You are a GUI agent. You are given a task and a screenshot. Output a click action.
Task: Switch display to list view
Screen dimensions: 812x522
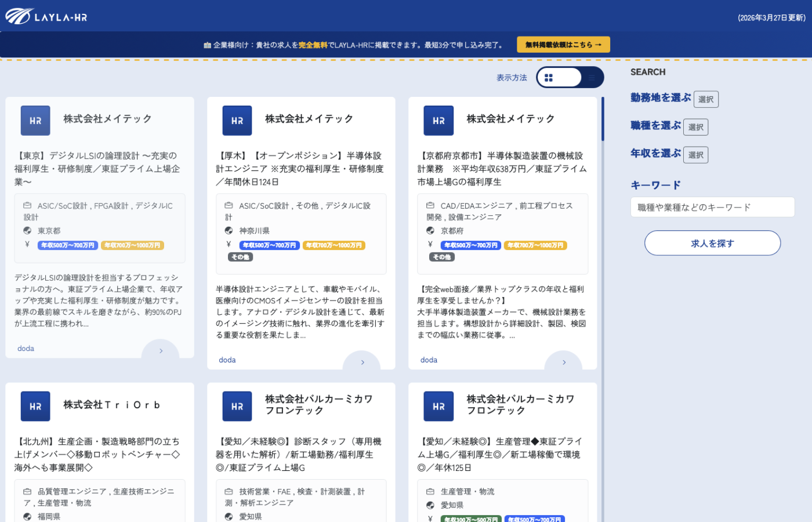[x=591, y=78]
